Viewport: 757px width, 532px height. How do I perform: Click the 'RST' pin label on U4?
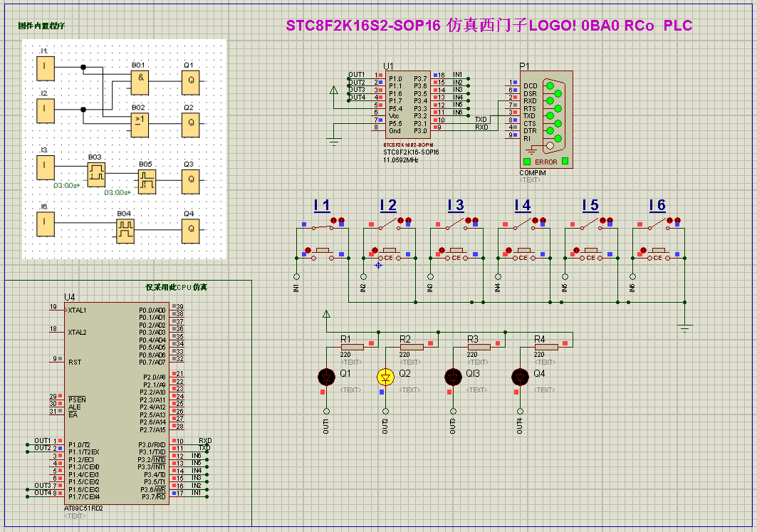point(75,362)
